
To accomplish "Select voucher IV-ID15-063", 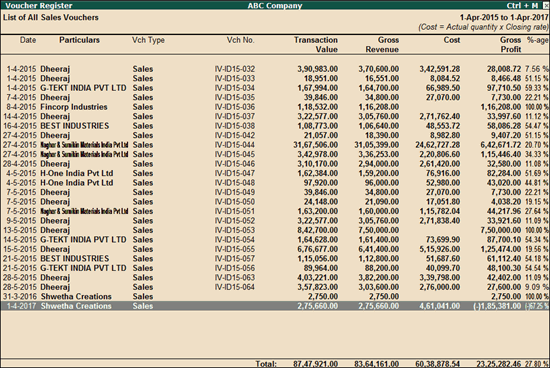I will pos(235,277).
